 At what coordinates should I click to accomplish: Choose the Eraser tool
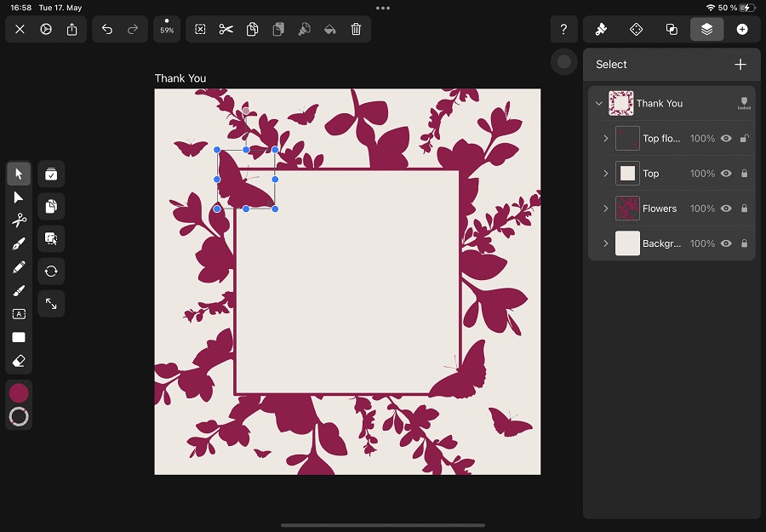click(x=19, y=361)
